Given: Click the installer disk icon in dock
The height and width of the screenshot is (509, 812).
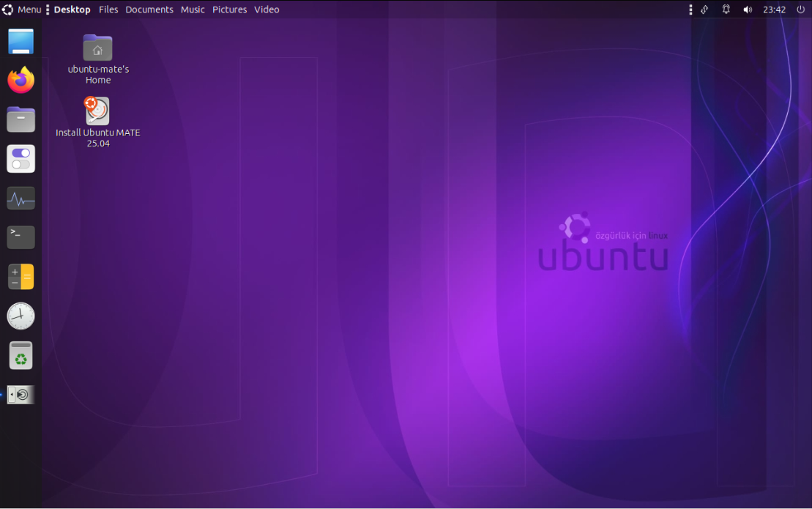Looking at the screenshot, I should click(21, 395).
